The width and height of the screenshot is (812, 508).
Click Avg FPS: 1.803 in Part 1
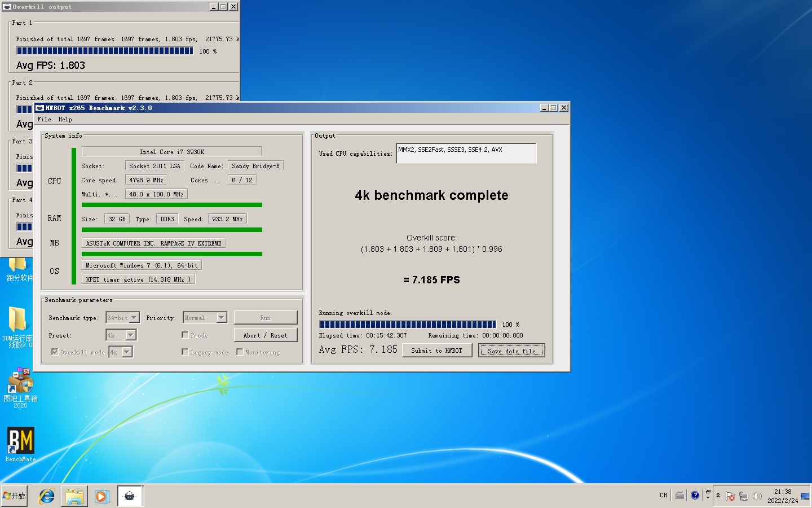51,65
